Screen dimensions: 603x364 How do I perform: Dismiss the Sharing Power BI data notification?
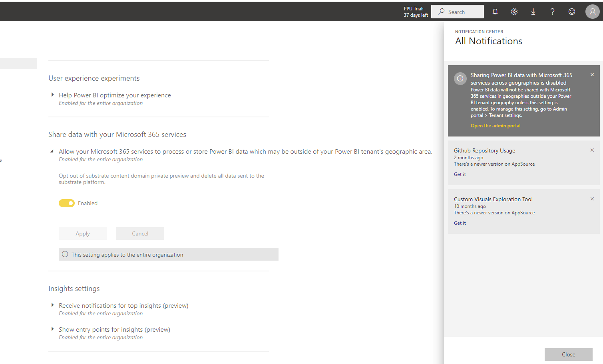592,75
